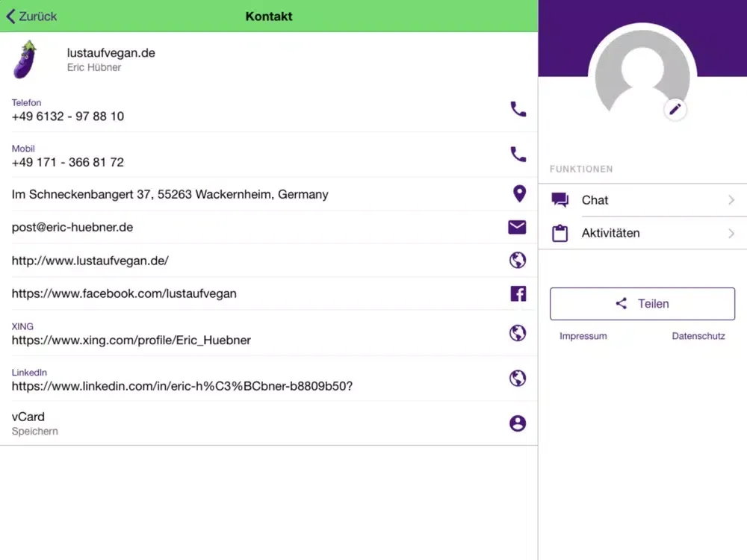Open the Datenschutz link
This screenshot has width=747, height=560.
[698, 336]
